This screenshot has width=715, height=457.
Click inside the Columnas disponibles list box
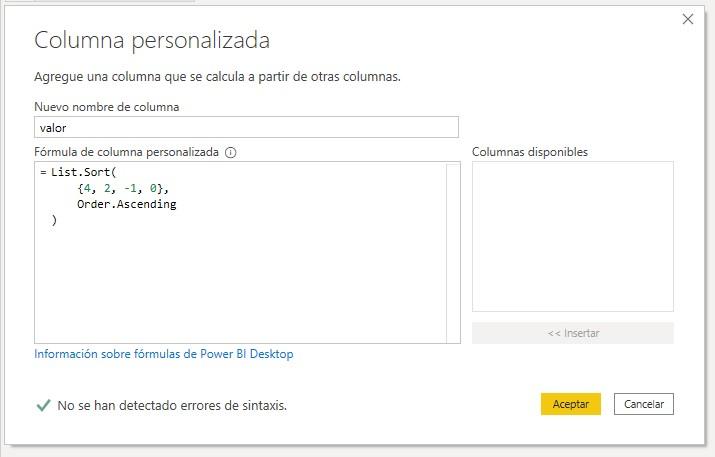coord(572,236)
